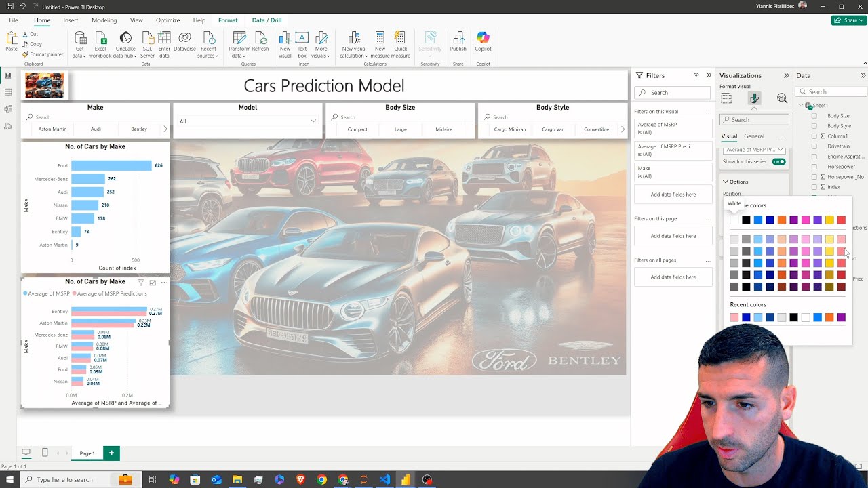The image size is (868, 488).
Task: Toggle Show for this series switch
Action: (778, 161)
